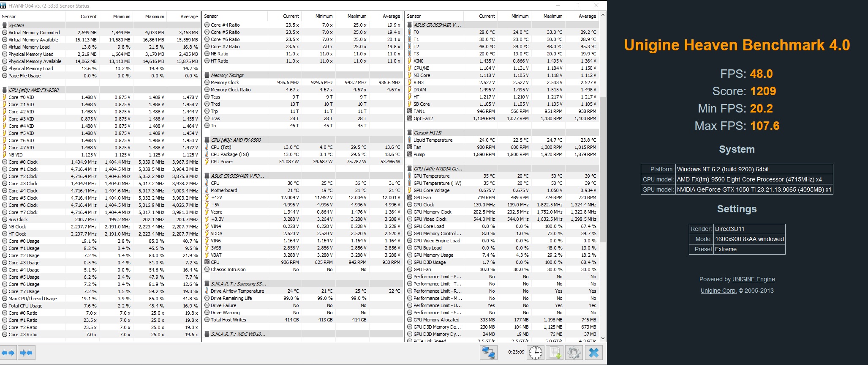This screenshot has height=365, width=868.
Task: Select the Chassis Intrusion row
Action: pyautogui.click(x=302, y=269)
